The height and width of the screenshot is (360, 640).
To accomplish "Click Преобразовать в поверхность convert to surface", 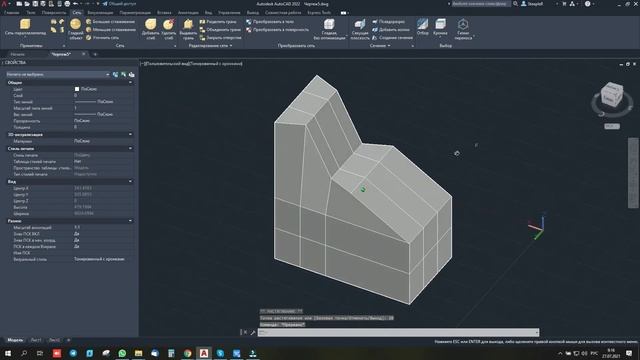I will tap(278, 29).
